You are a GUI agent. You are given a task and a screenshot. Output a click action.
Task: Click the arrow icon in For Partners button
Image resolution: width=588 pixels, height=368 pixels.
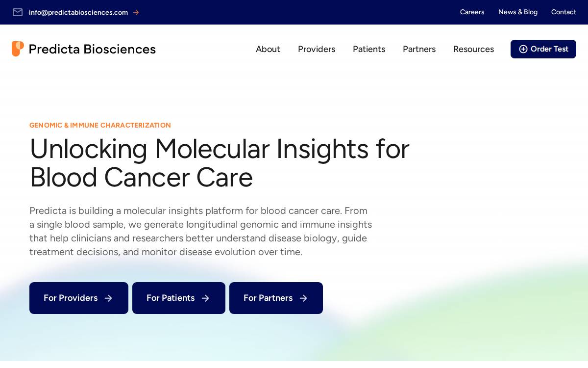pyautogui.click(x=303, y=298)
